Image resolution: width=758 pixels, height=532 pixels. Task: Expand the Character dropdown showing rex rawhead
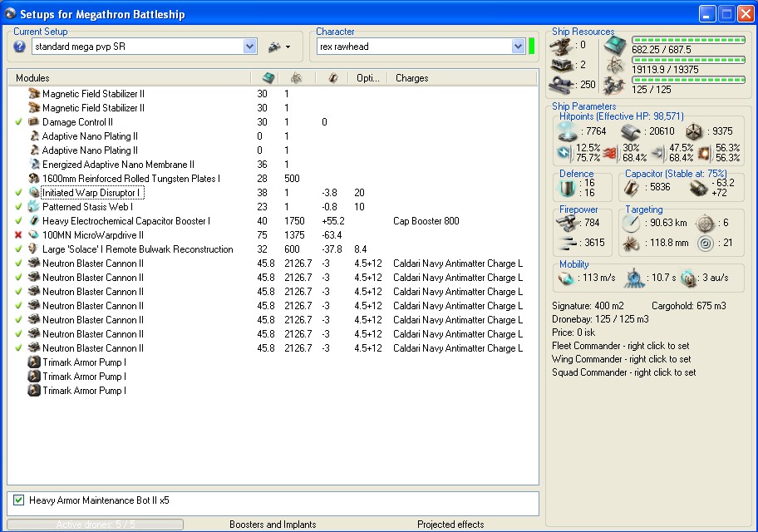point(518,47)
